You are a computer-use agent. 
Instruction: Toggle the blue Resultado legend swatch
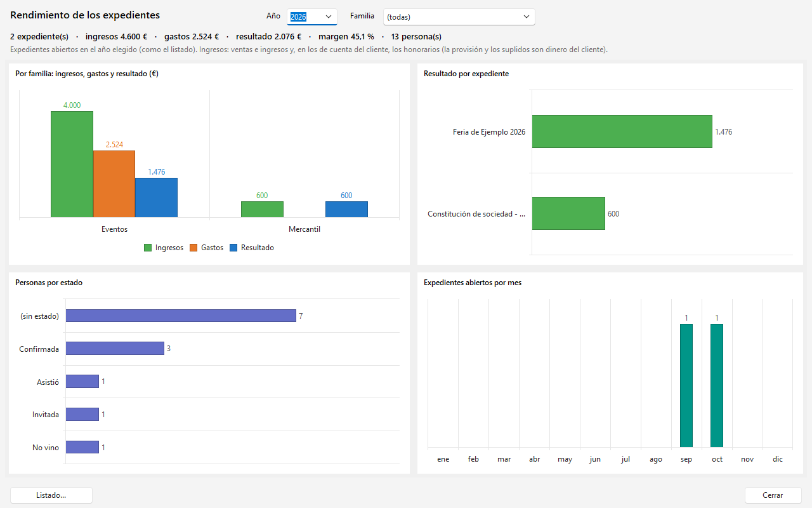click(x=233, y=248)
